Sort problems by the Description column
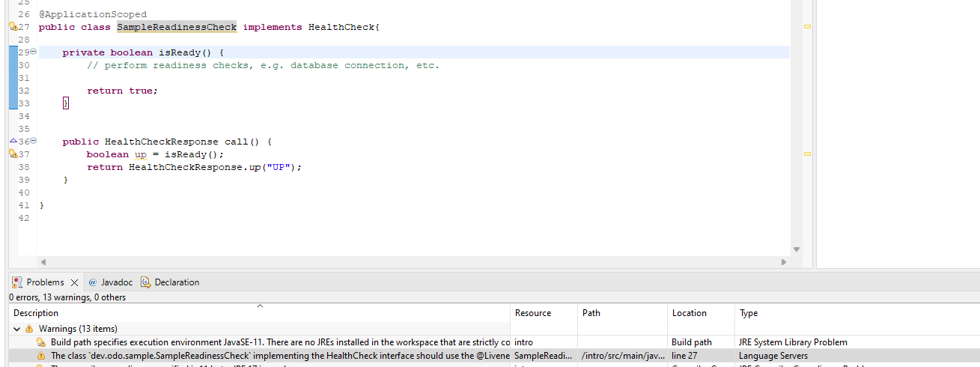Image resolution: width=980 pixels, height=367 pixels. pyautogui.click(x=260, y=313)
